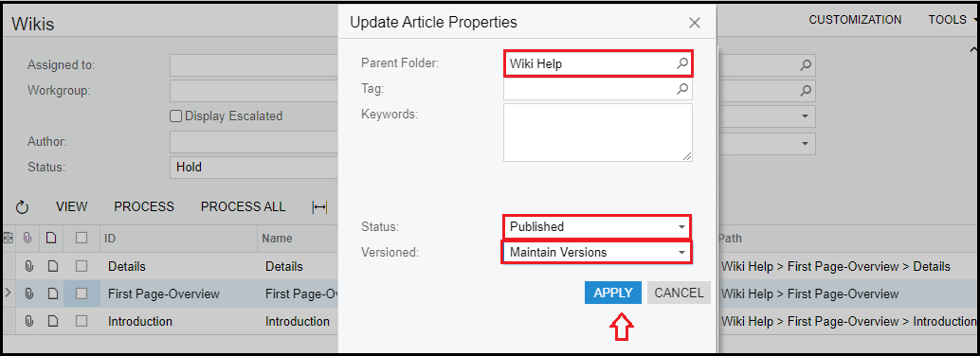Close the Update Article Properties dialog

coord(695,23)
